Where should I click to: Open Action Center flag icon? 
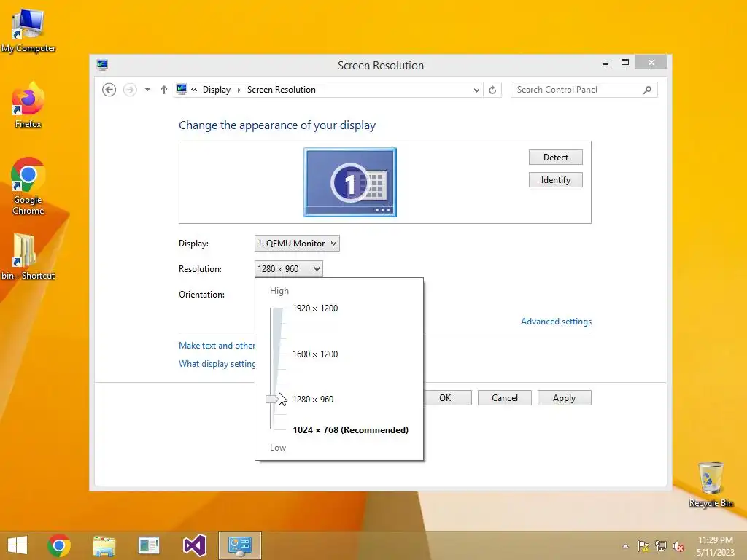tap(643, 546)
